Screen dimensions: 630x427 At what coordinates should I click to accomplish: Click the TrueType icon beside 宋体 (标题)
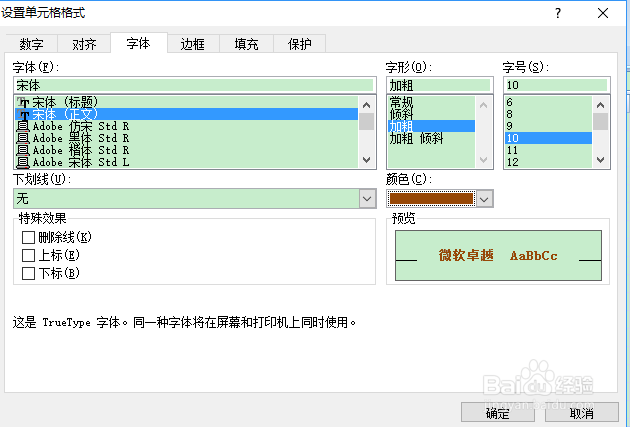pyautogui.click(x=23, y=102)
